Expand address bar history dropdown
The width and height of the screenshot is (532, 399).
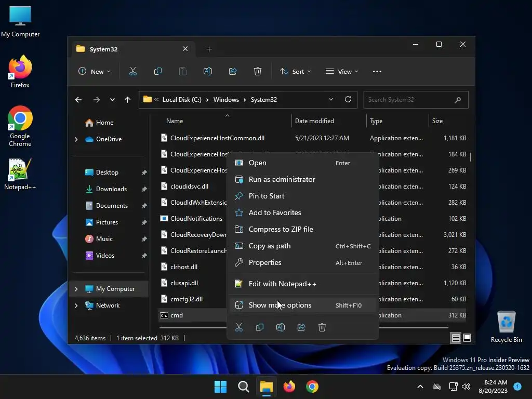(x=331, y=99)
